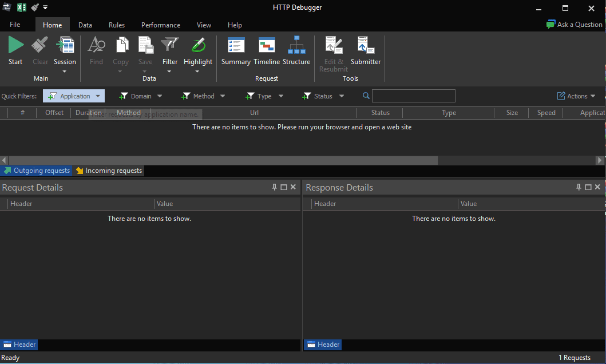606x364 pixels.
Task: Pin the Response Details panel
Action: click(579, 187)
